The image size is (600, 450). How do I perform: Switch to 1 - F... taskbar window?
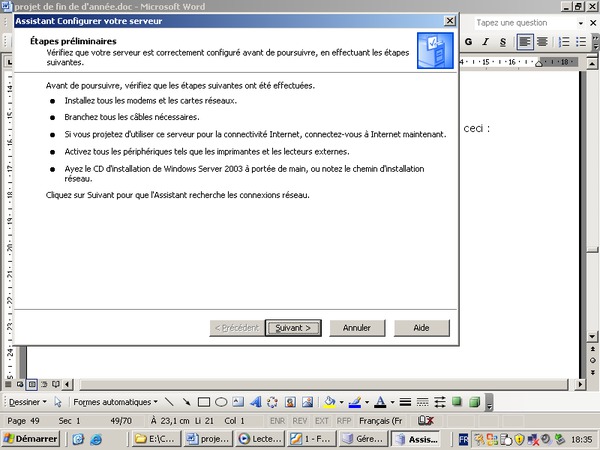(312, 439)
